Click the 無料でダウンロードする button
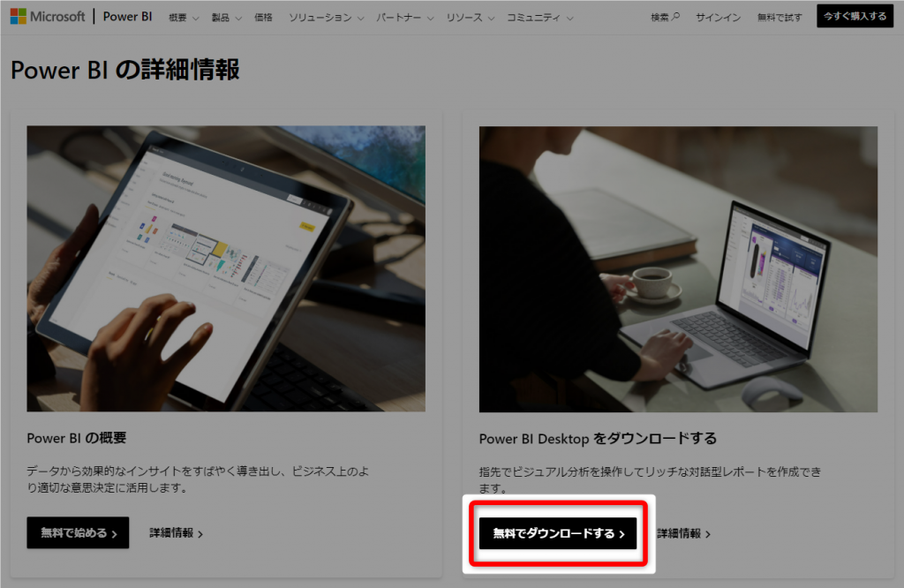 558,533
